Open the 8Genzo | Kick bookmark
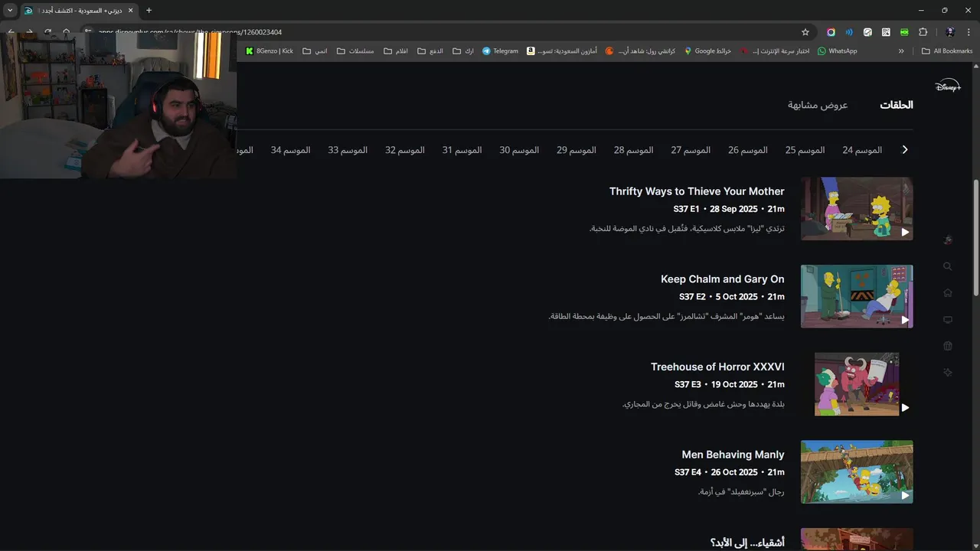The image size is (980, 551). pyautogui.click(x=269, y=51)
